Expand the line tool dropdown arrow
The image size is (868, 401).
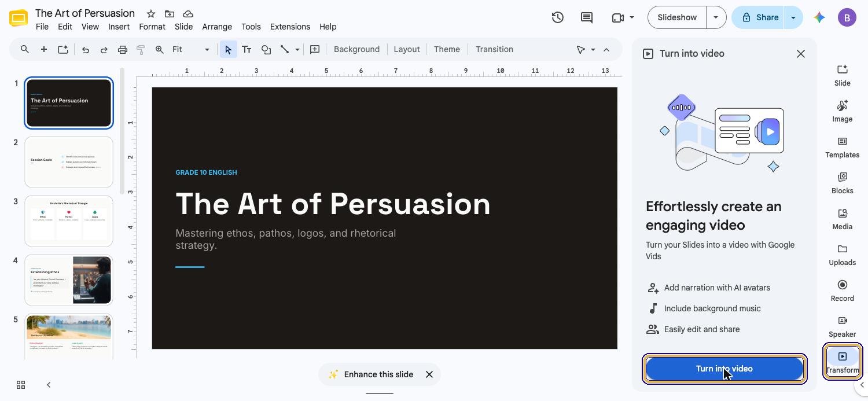point(297,49)
